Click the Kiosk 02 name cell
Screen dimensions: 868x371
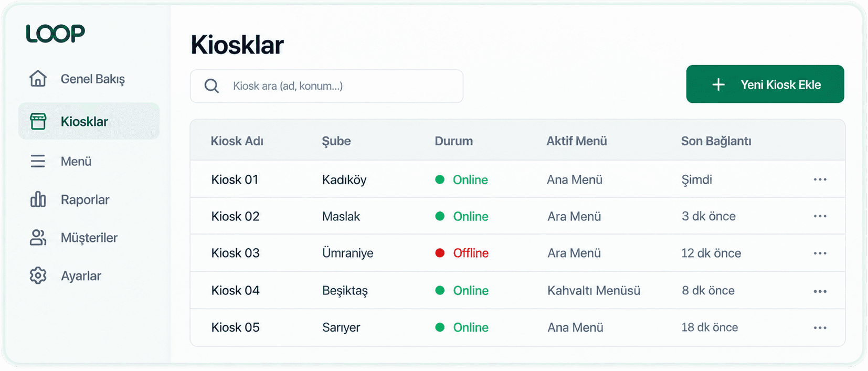(x=235, y=216)
